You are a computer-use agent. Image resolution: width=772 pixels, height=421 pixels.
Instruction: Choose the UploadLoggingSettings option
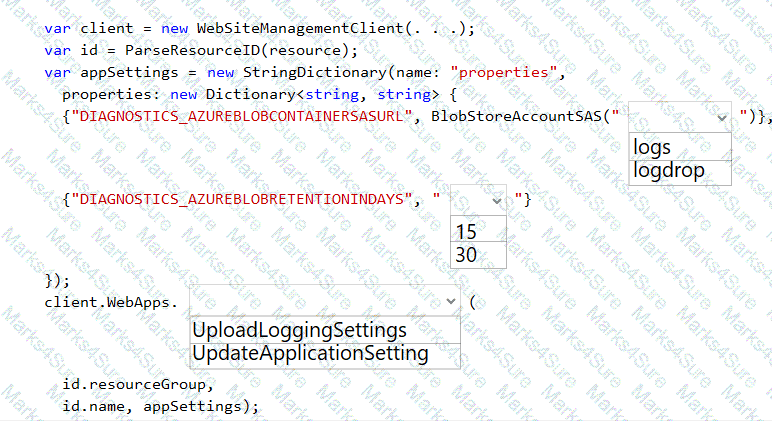coord(325,330)
